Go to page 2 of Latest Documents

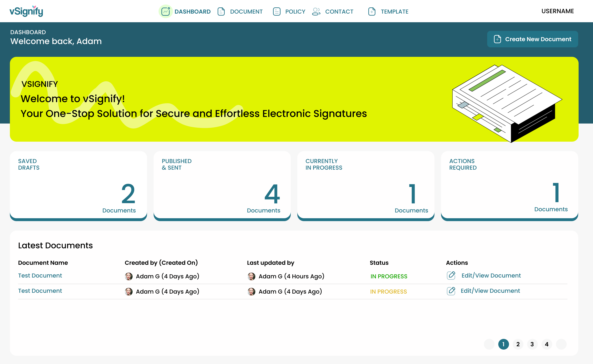(518, 344)
